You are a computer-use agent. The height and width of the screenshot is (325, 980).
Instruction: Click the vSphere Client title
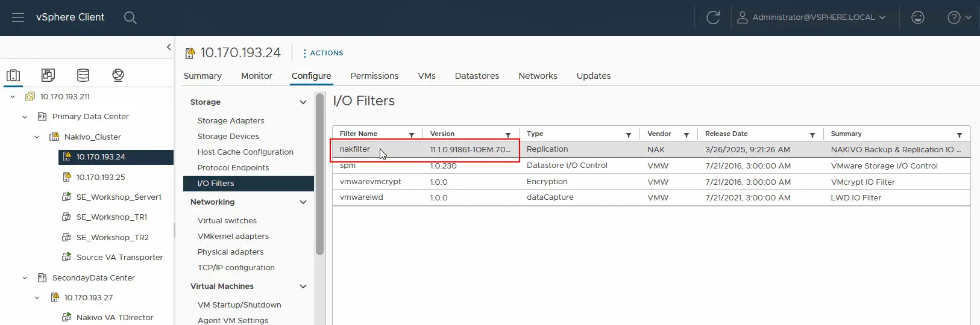click(x=70, y=17)
